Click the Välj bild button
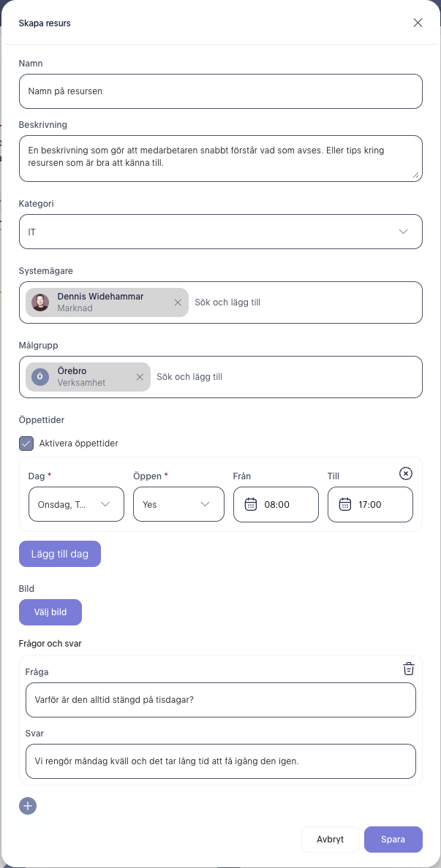 point(50,612)
